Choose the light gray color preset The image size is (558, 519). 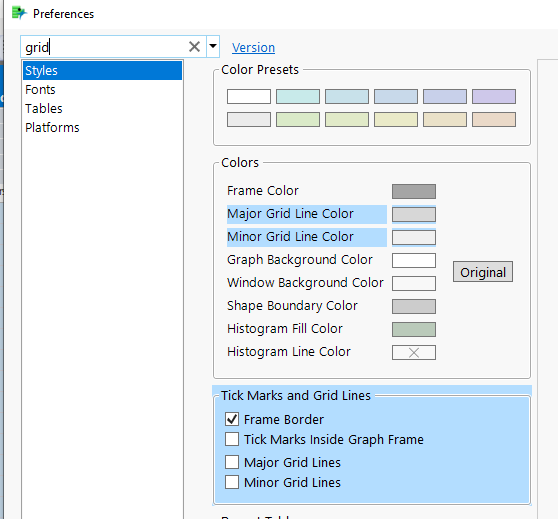249,120
